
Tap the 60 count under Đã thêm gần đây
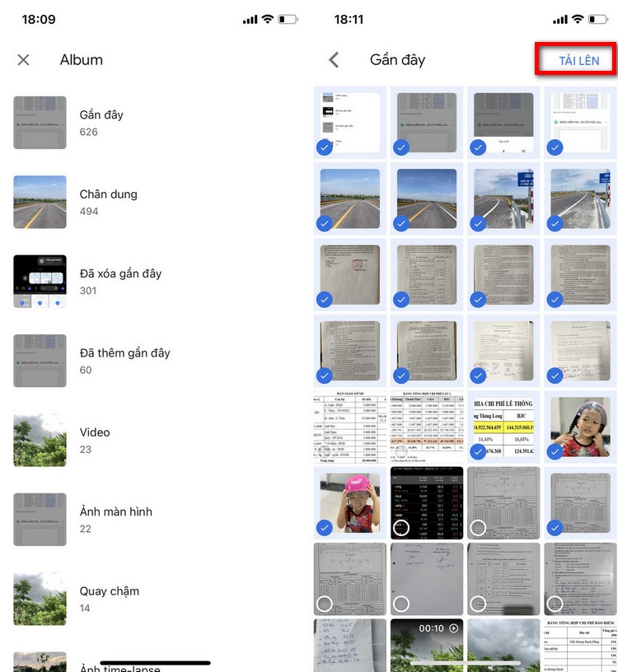pos(86,370)
